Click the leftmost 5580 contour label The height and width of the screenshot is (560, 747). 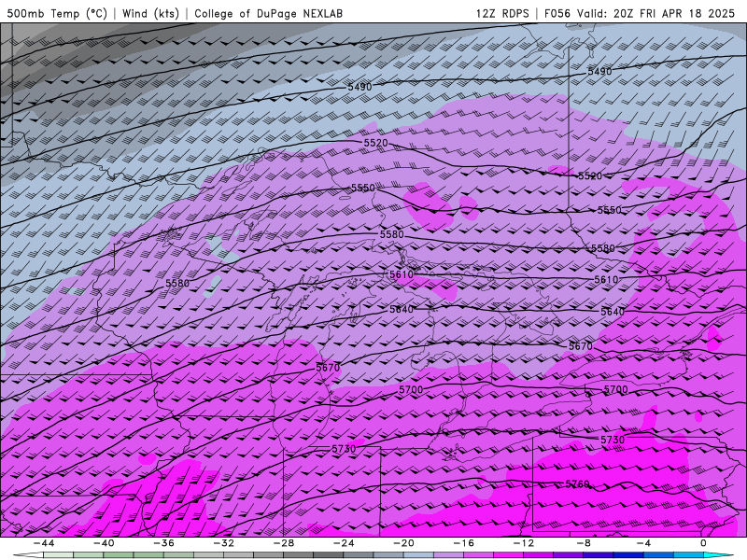177,283
